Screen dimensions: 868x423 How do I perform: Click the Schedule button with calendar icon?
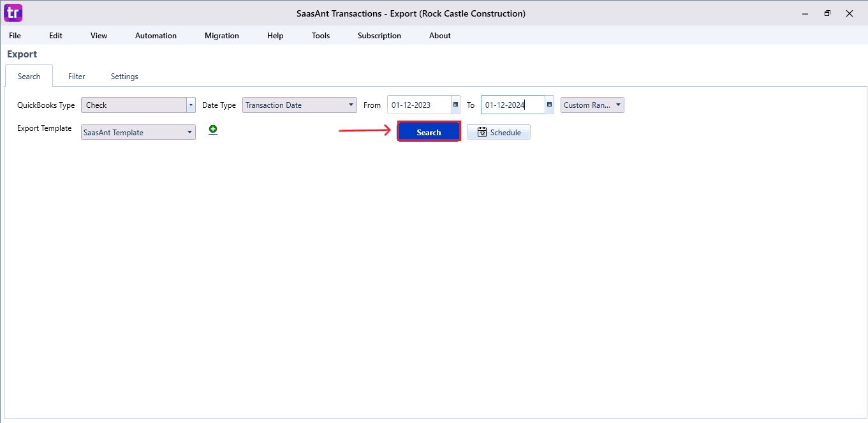pos(499,133)
